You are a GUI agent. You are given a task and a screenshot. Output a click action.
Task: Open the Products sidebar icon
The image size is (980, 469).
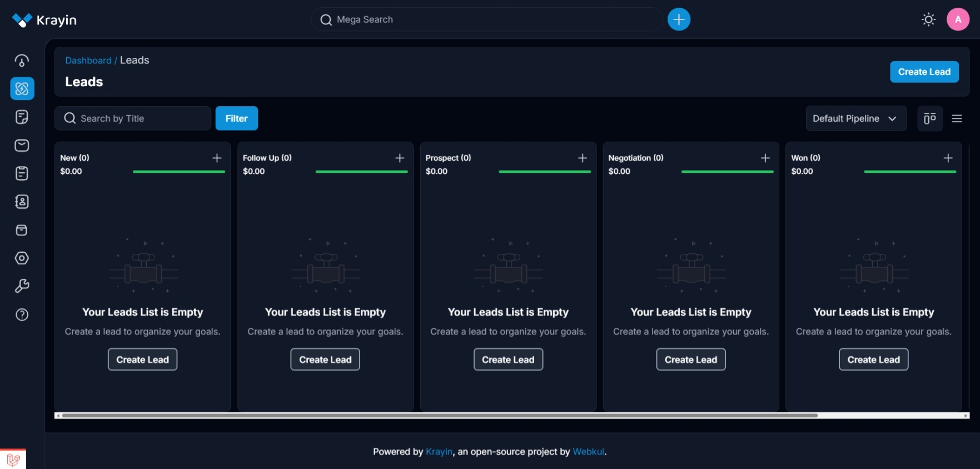22,230
